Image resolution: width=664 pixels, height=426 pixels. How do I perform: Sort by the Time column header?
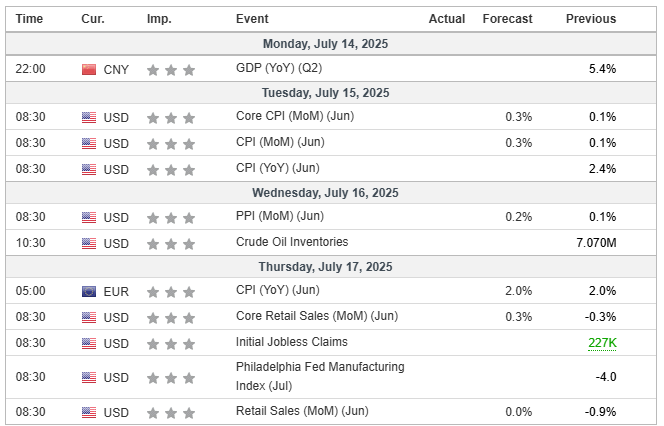pos(30,19)
